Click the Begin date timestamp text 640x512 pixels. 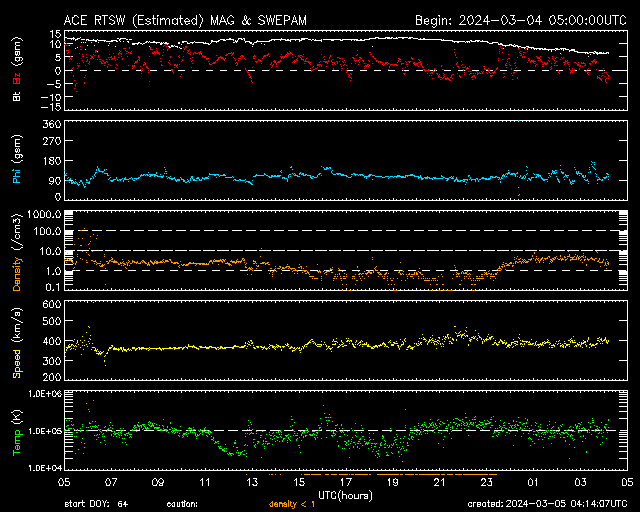pyautogui.click(x=519, y=19)
